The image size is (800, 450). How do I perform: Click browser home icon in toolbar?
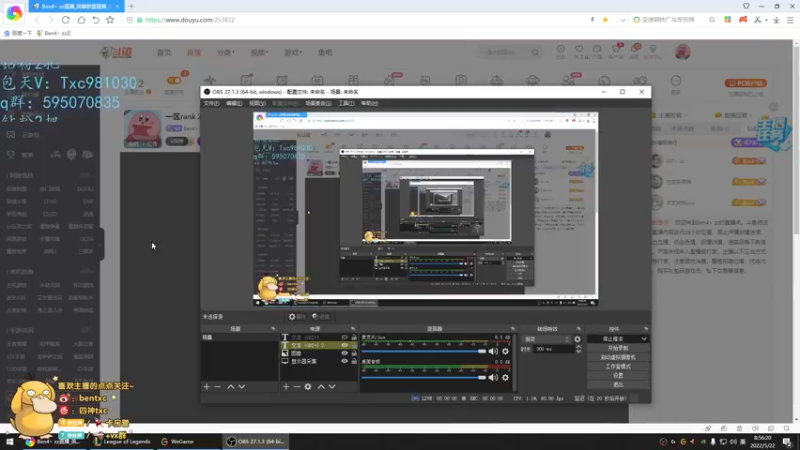click(x=81, y=20)
